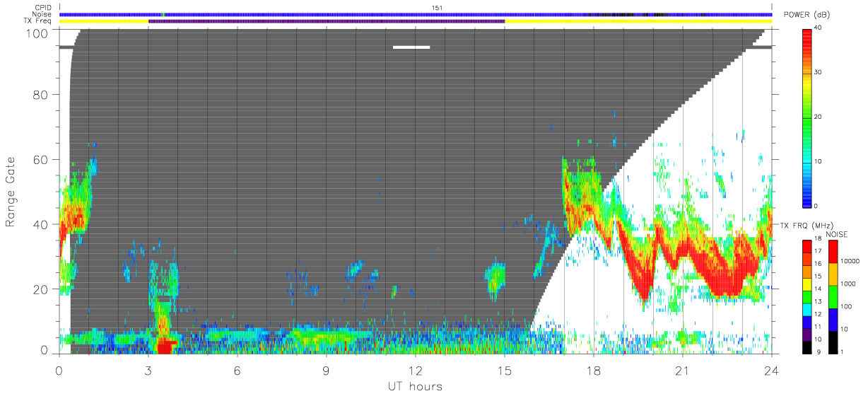
Task: Click the '18' tick on the UT hours axis
Action: 594,370
